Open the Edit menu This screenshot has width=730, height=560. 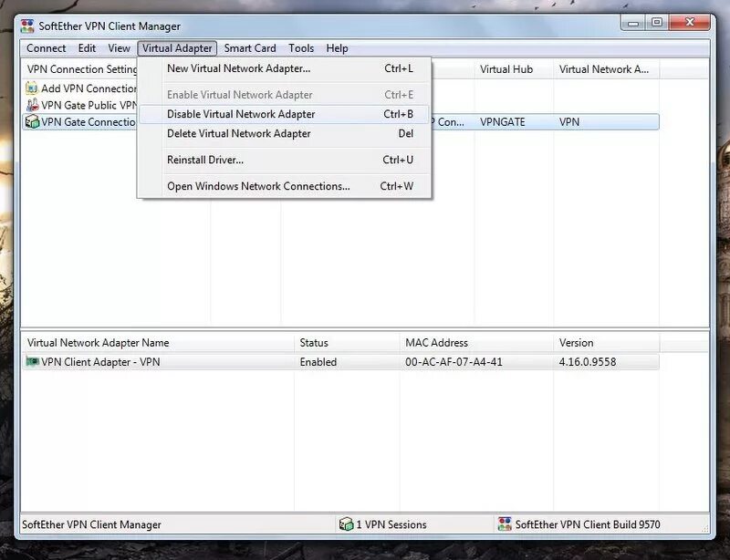(87, 48)
